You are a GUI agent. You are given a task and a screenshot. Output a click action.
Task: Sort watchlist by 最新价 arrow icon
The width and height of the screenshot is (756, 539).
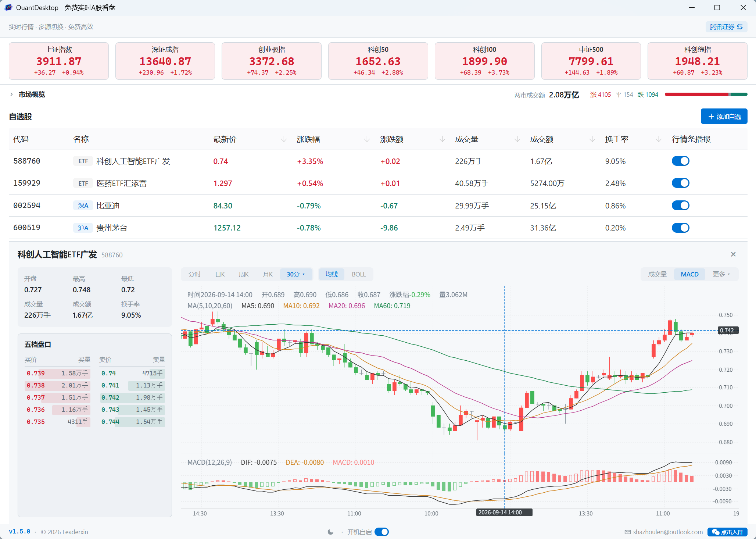[x=284, y=139]
